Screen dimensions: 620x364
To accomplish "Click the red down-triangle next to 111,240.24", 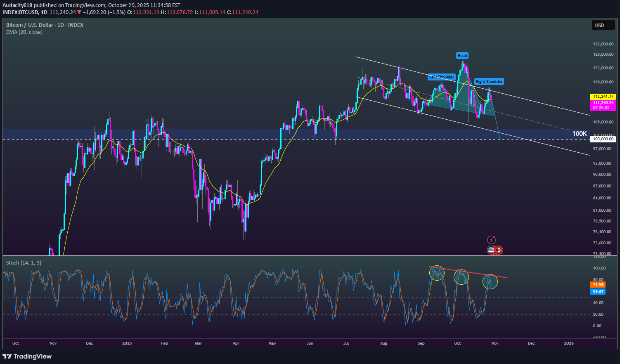I will coord(78,12).
